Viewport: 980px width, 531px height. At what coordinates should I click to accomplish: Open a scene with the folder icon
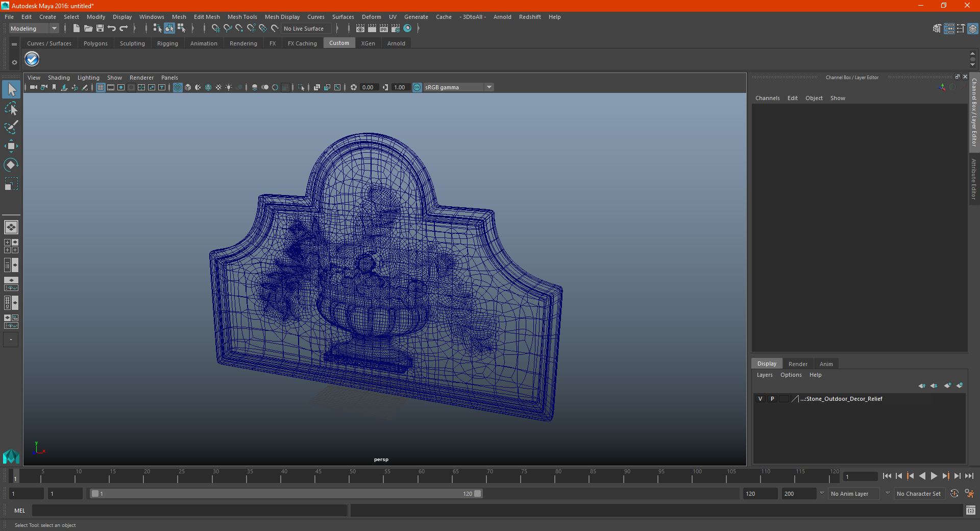coord(88,29)
